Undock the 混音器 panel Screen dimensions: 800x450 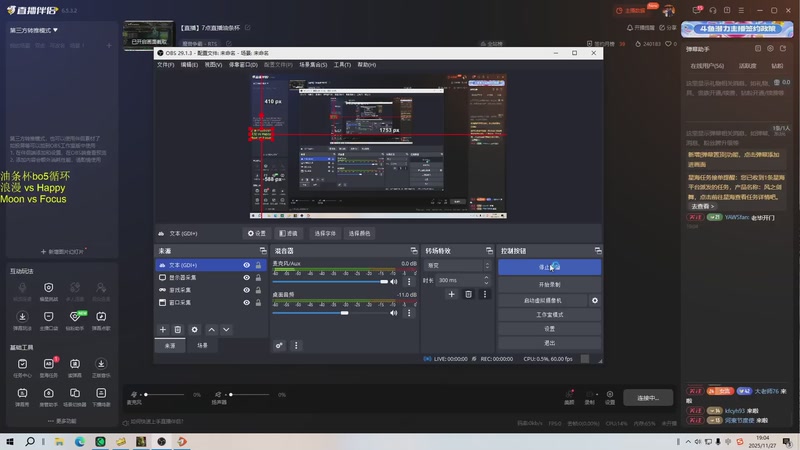pyautogui.click(x=414, y=251)
